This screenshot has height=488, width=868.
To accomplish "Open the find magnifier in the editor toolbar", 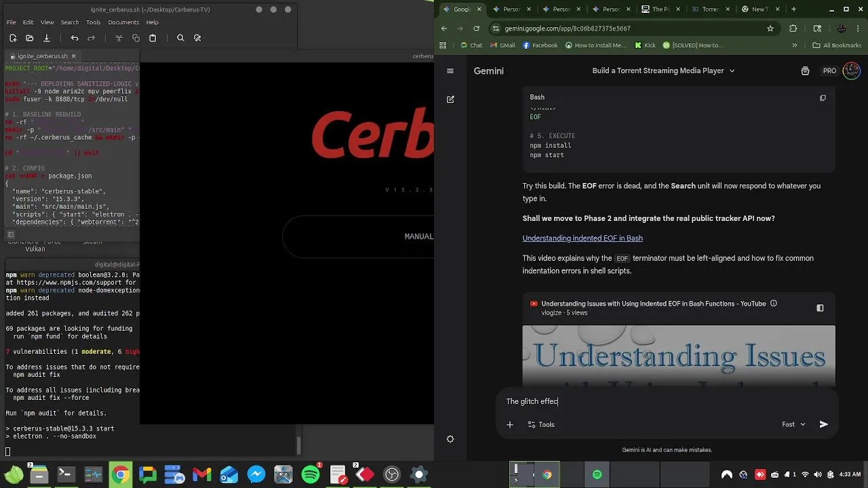I will click(180, 38).
